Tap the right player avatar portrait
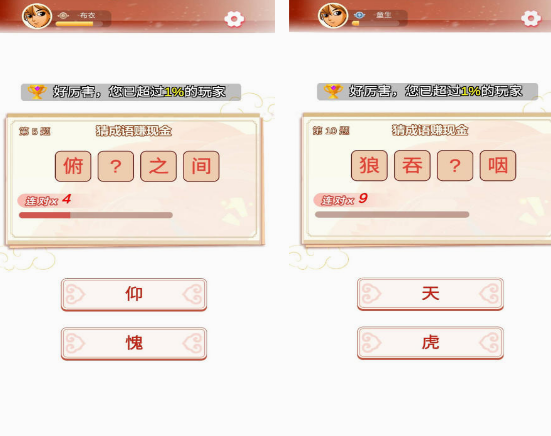Image resolution: width=551 pixels, height=436 pixels. [x=333, y=15]
